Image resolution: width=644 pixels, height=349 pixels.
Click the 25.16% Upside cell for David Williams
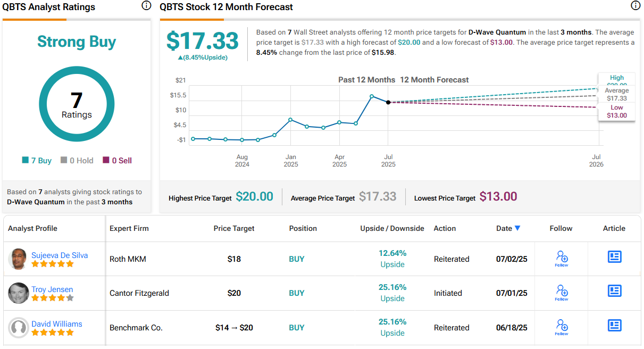[x=392, y=327]
